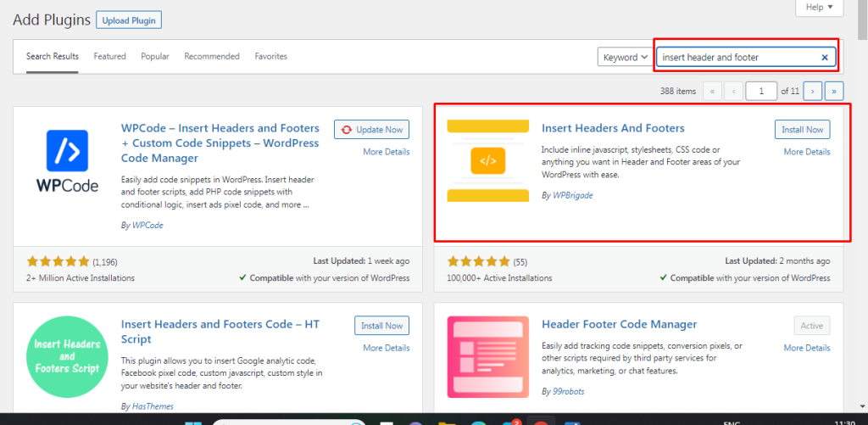The image size is (868, 425).
Task: Click the first page double-arrow in pagination
Action: point(712,91)
